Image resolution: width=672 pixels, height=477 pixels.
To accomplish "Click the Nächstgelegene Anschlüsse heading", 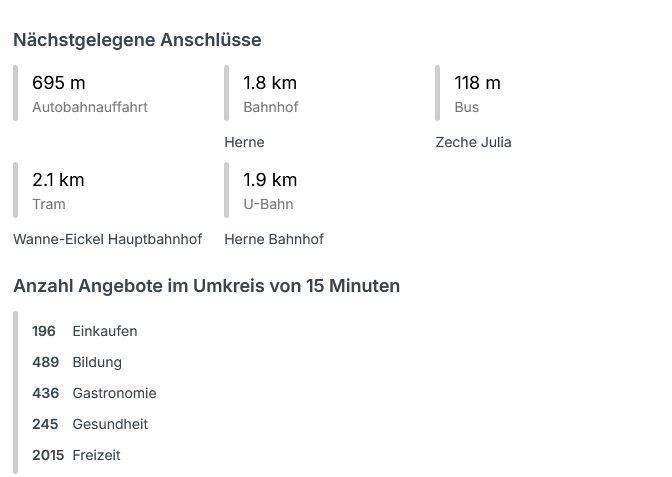I will (x=137, y=40).
